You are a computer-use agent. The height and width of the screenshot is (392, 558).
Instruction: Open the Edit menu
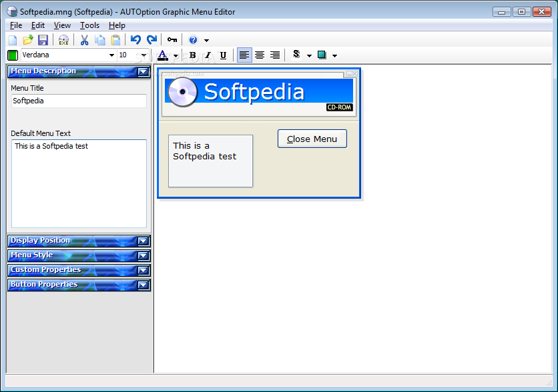[38, 25]
